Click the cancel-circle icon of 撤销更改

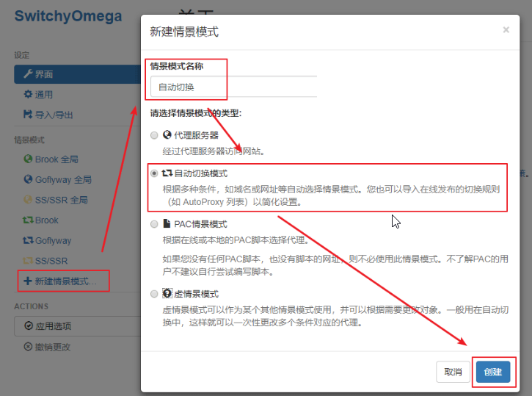(x=28, y=347)
